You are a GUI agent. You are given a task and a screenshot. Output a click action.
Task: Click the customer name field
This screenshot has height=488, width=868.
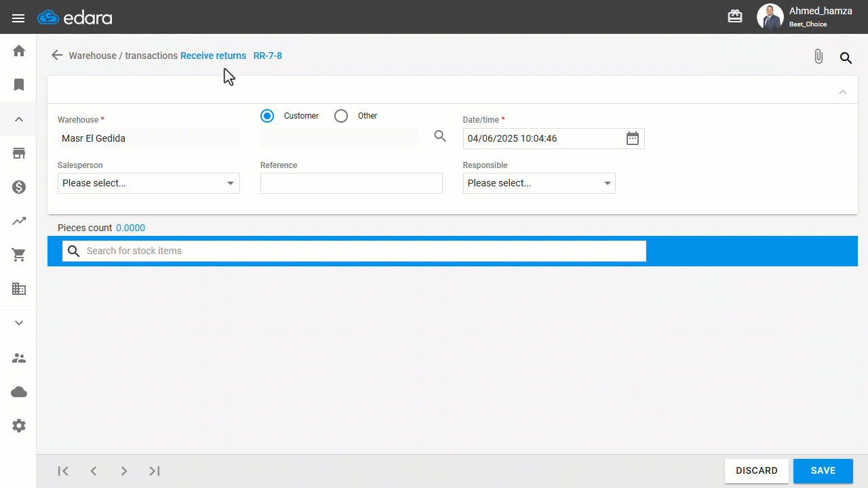[x=339, y=138]
